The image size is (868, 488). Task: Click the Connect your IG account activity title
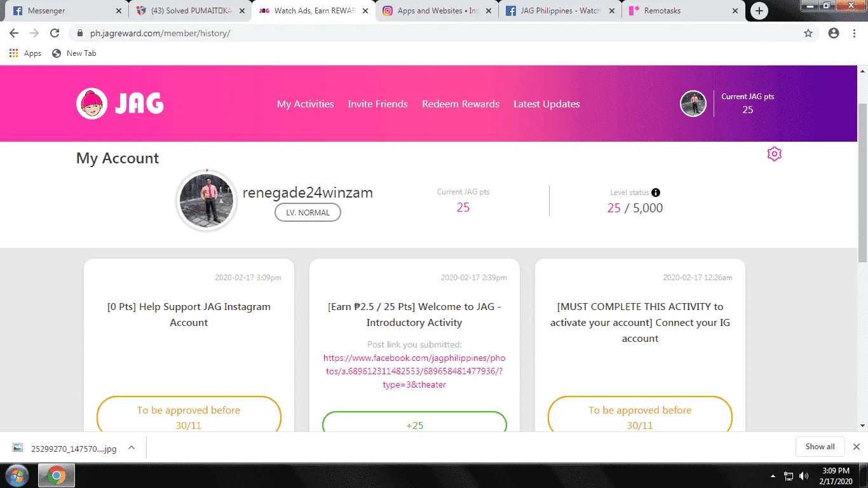coord(640,322)
